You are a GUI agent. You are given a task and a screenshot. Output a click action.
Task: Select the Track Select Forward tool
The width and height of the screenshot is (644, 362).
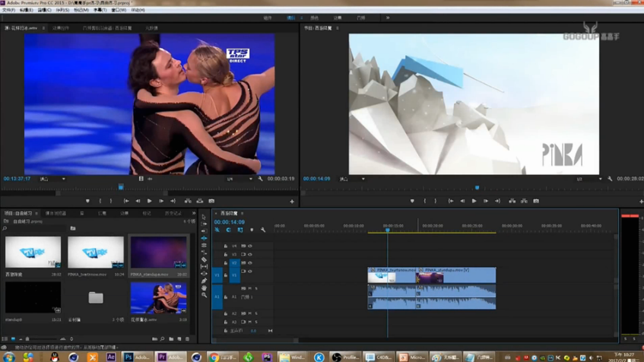[x=204, y=224]
